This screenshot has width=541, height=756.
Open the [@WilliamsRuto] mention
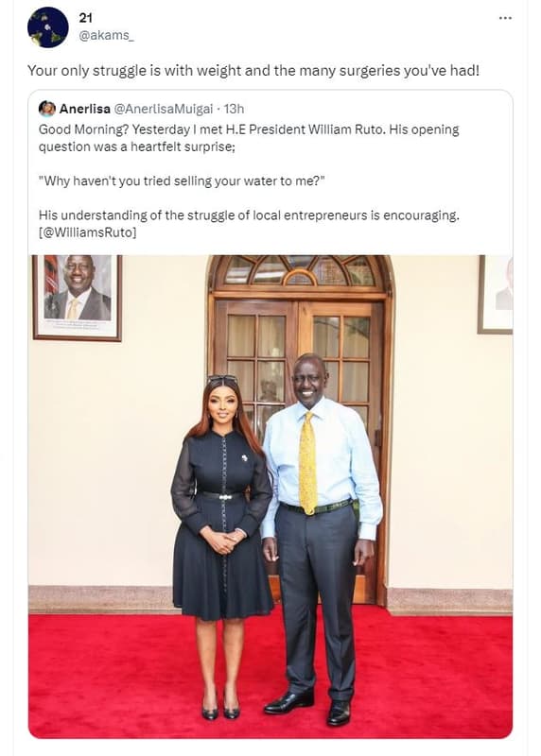(87, 232)
